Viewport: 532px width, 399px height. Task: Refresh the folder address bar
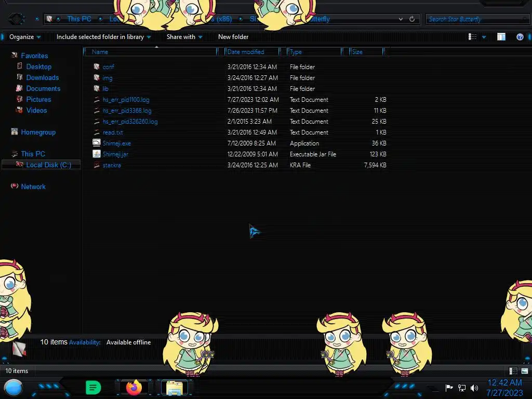point(412,19)
